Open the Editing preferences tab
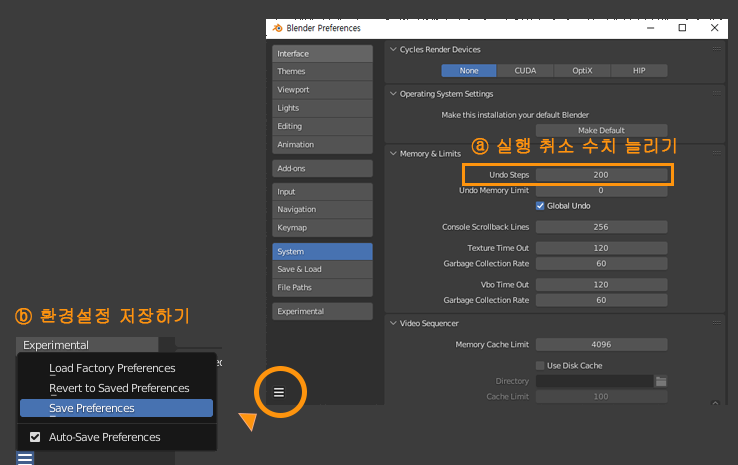 tap(322, 127)
